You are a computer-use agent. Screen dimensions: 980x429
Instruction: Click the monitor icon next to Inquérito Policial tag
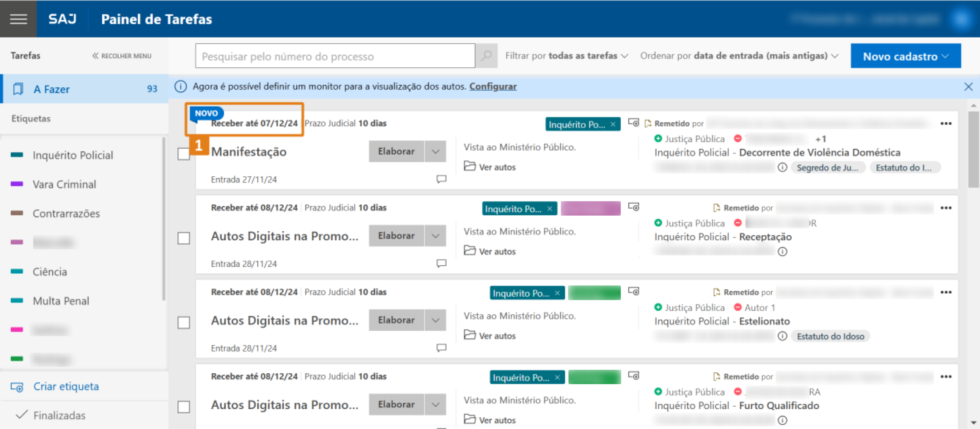click(x=634, y=123)
